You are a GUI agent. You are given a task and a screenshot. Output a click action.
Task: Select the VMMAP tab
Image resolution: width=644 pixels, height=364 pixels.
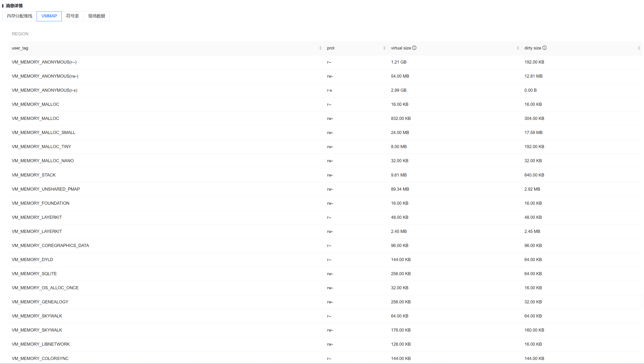(x=49, y=16)
